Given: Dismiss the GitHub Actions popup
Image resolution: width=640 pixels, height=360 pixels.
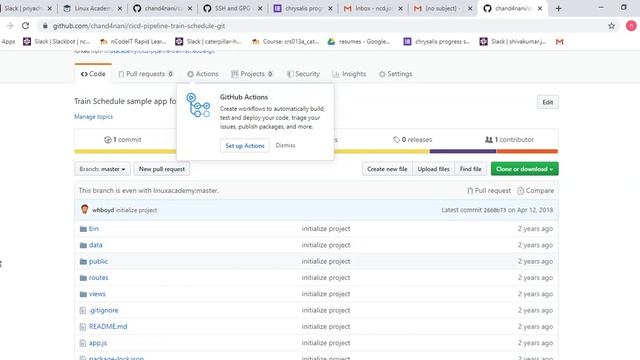Looking at the screenshot, I should point(285,145).
